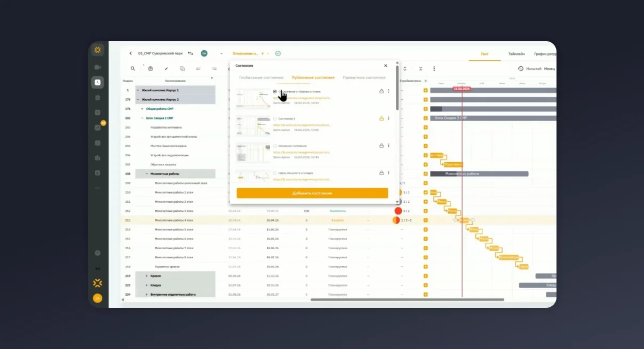
Task: Click the add column plus after Стройконтроль
Action: click(x=426, y=81)
